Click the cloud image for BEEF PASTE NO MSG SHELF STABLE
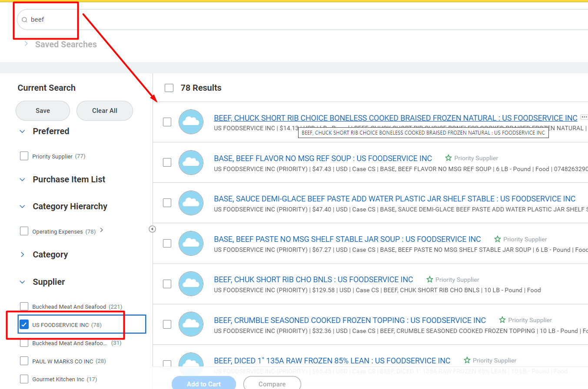The image size is (588, 389). click(191, 243)
